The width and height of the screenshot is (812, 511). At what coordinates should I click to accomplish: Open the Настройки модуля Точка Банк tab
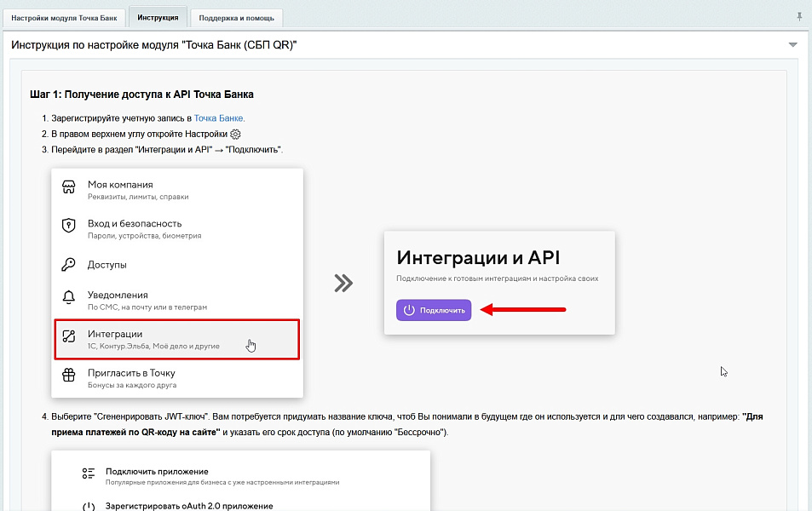(65, 17)
